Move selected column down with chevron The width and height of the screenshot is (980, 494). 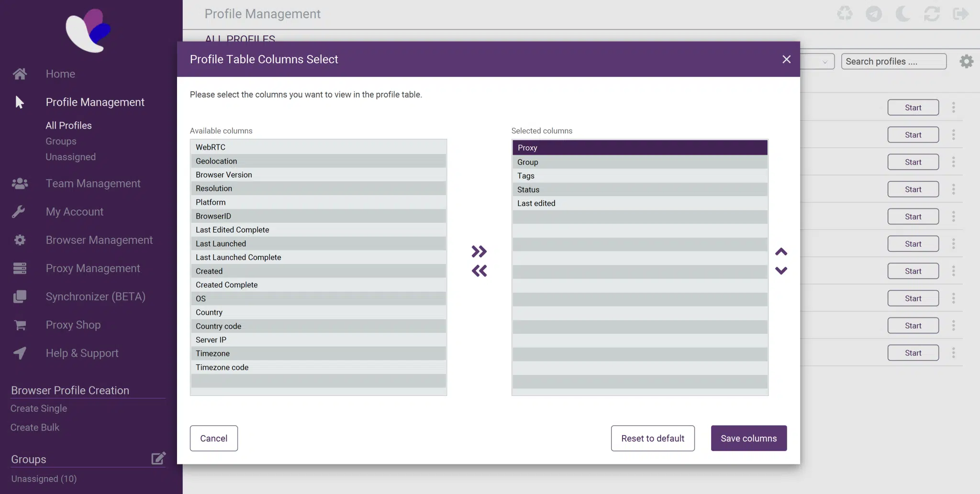781,271
